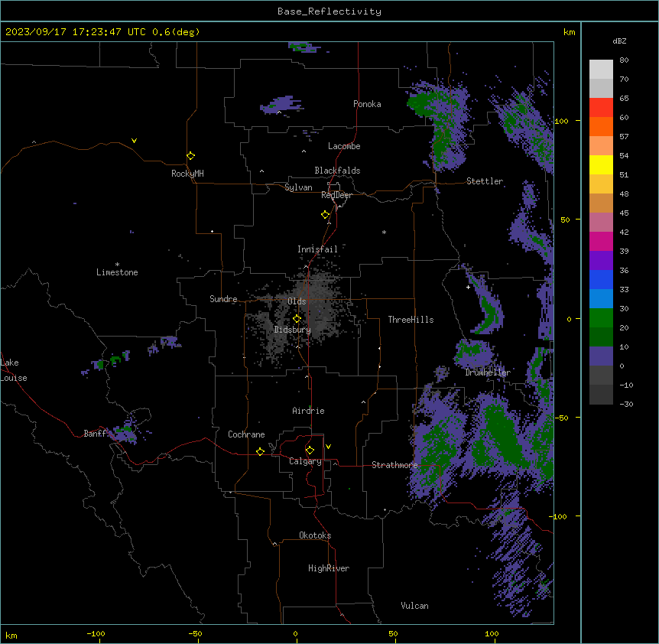The height and width of the screenshot is (644, 659).
Task: Click the Innisfail label
Action: tap(317, 249)
